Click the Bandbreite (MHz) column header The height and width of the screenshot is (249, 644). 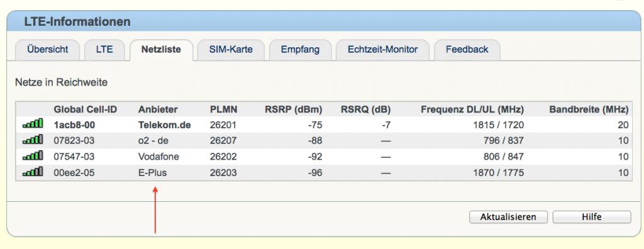pos(589,109)
